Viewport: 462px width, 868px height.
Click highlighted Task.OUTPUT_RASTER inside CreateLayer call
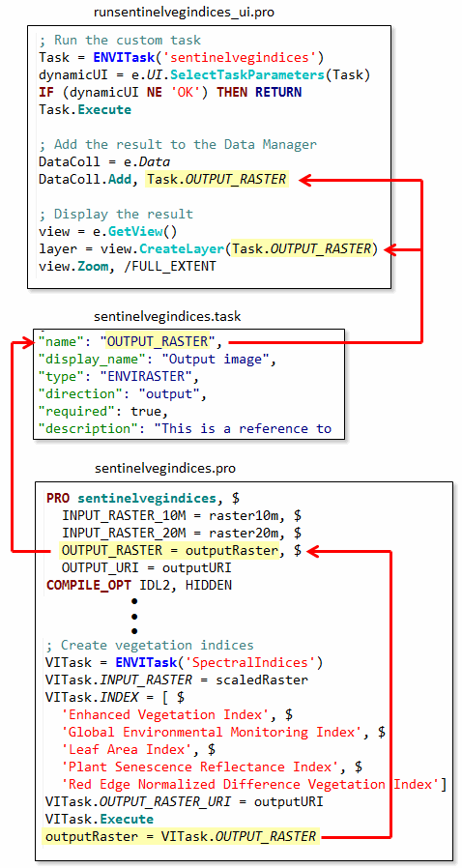click(x=303, y=249)
